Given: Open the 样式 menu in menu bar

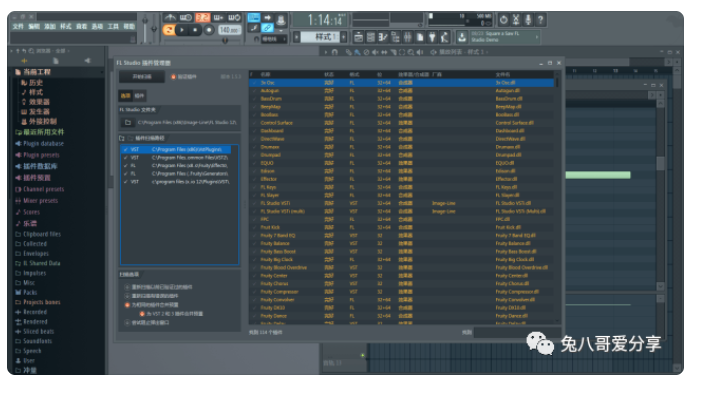Looking at the screenshot, I should coord(66,26).
